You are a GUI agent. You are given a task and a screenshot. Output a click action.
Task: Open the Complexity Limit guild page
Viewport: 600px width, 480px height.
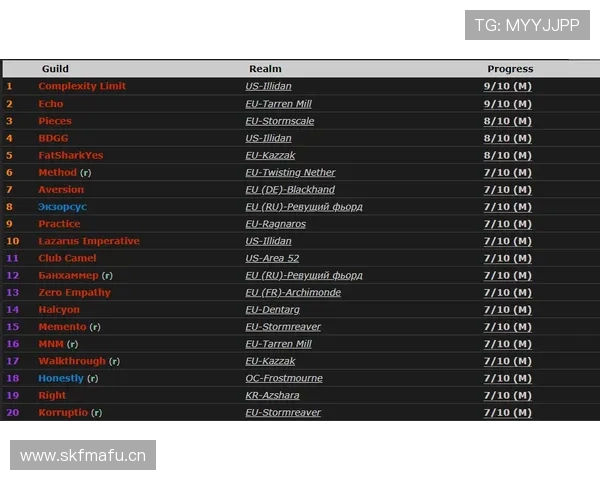pos(82,86)
